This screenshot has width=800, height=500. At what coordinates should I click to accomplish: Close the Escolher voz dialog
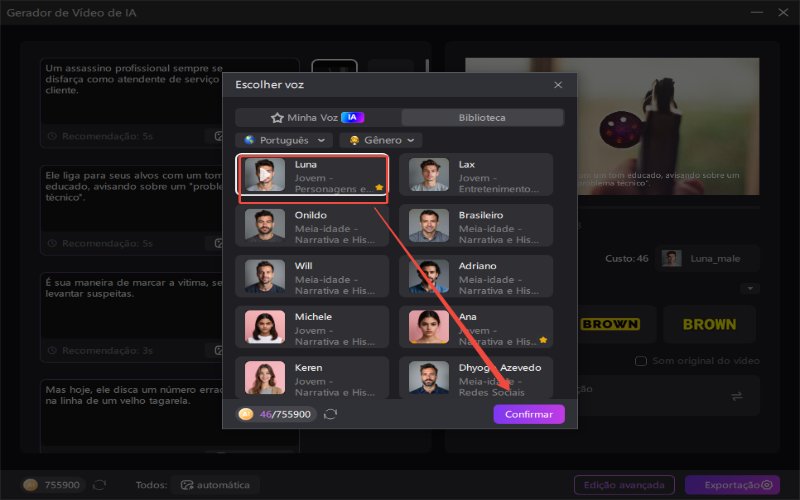[x=558, y=85]
